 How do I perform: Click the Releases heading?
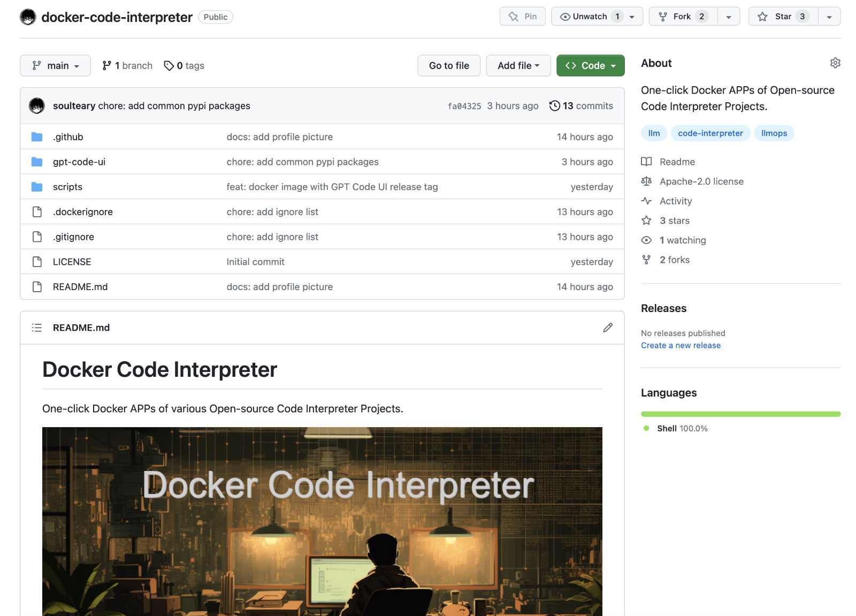pyautogui.click(x=663, y=308)
